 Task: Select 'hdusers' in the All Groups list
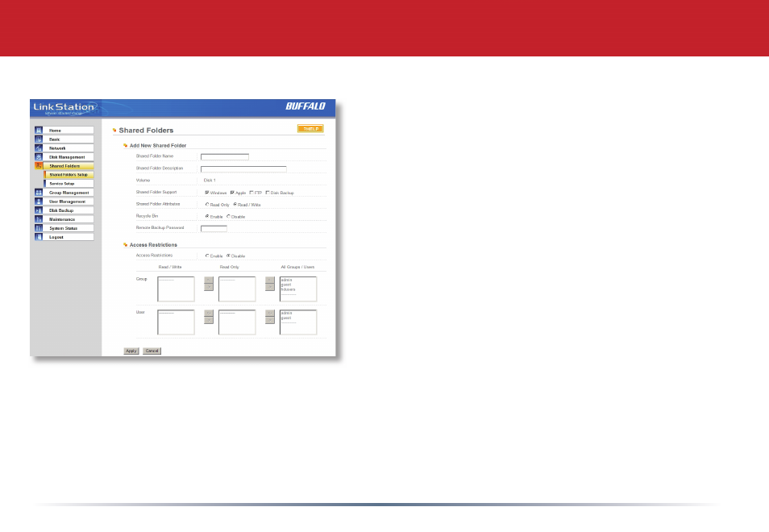click(x=288, y=289)
